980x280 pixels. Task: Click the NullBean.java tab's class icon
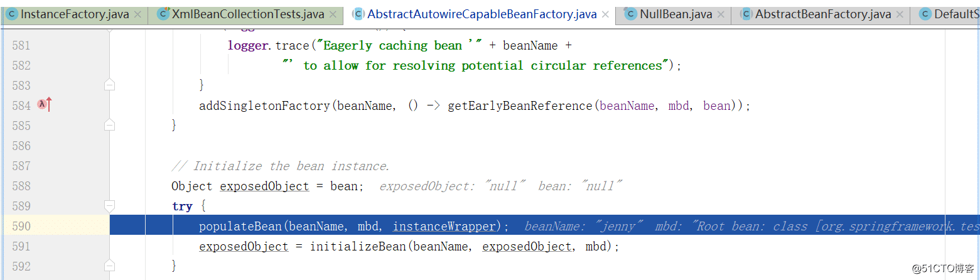tap(630, 14)
